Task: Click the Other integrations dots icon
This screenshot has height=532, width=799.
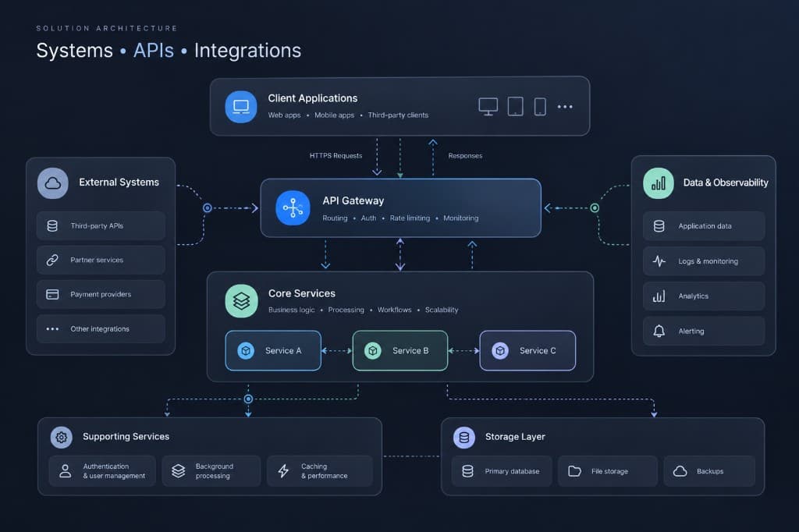Action: (52, 329)
